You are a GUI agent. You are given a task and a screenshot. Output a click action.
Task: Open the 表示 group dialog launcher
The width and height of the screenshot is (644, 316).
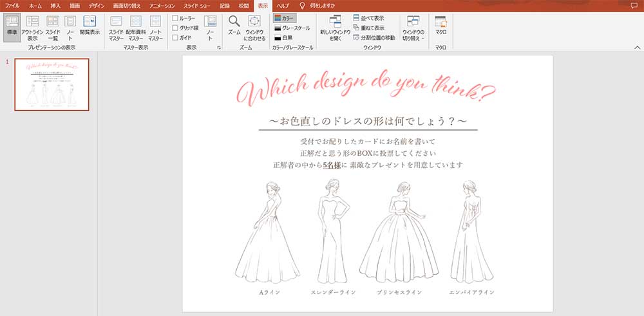[219, 48]
